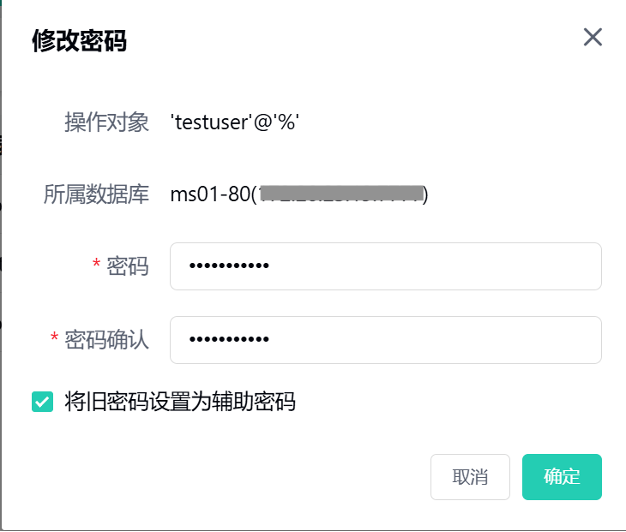This screenshot has height=532, width=626.
Task: Click the 取消 button
Action: point(470,477)
